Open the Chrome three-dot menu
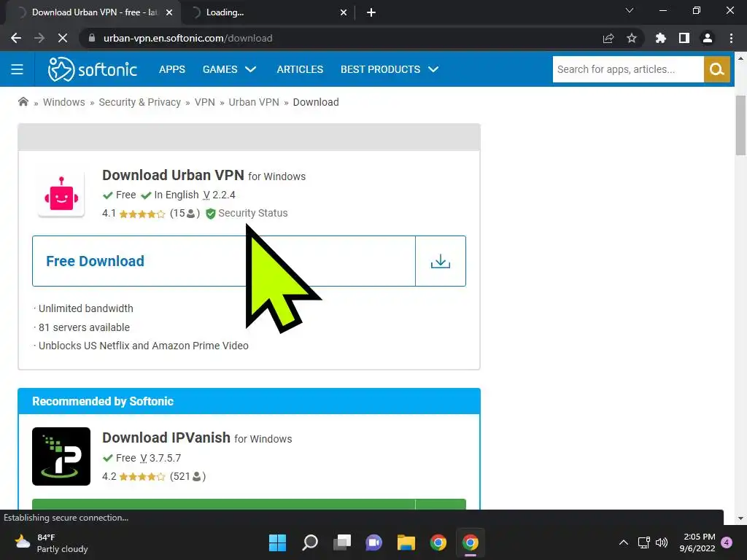 pos(731,38)
